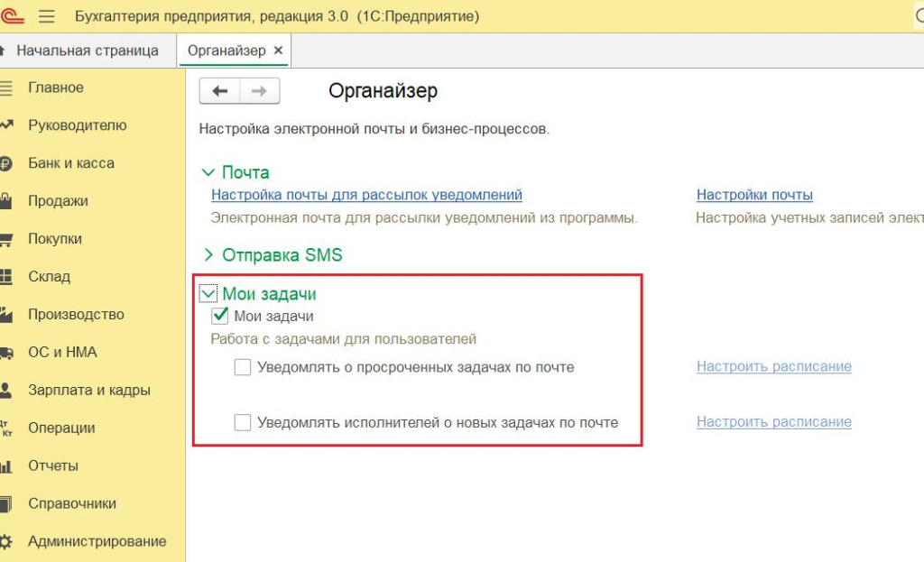The width and height of the screenshot is (924, 562).
Task: Expand the Отправка SMS section
Action: (208, 255)
